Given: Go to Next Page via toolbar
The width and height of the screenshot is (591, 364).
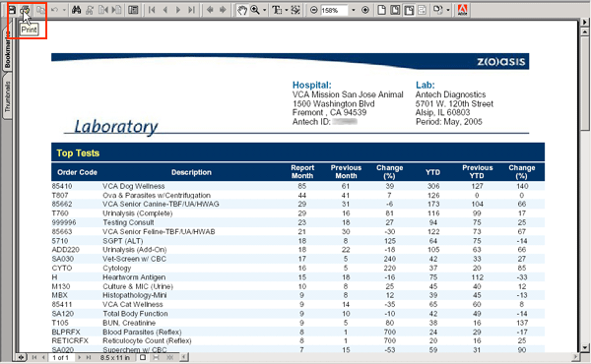Looking at the screenshot, I should [x=178, y=10].
